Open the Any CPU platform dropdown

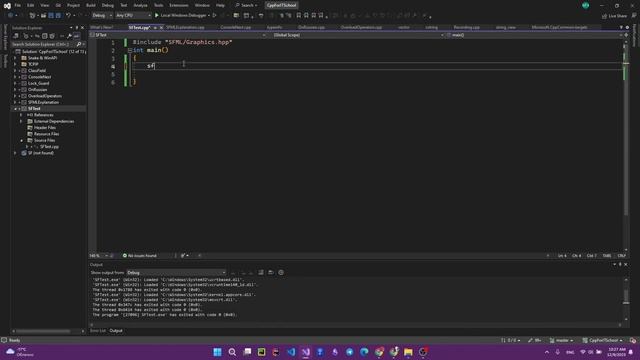click(133, 16)
